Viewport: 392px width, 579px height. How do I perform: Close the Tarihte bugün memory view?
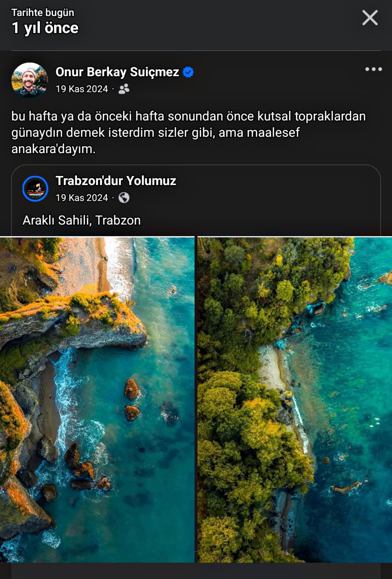click(370, 18)
